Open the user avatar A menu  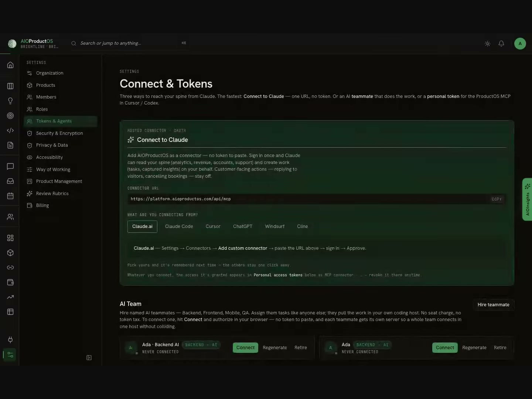pos(520,44)
